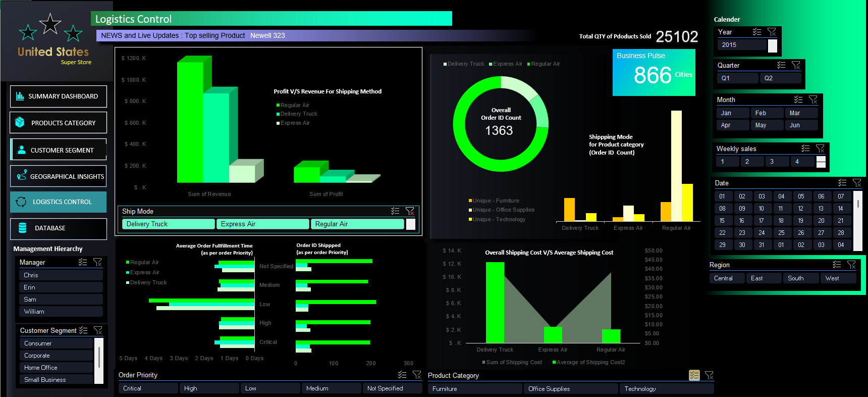Clear the Order Priority slicer filter
This screenshot has height=397, width=868.
tap(417, 375)
